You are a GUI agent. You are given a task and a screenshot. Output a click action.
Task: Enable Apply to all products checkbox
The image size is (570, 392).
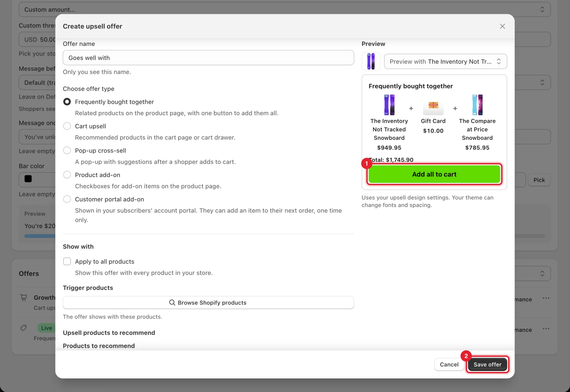point(67,261)
